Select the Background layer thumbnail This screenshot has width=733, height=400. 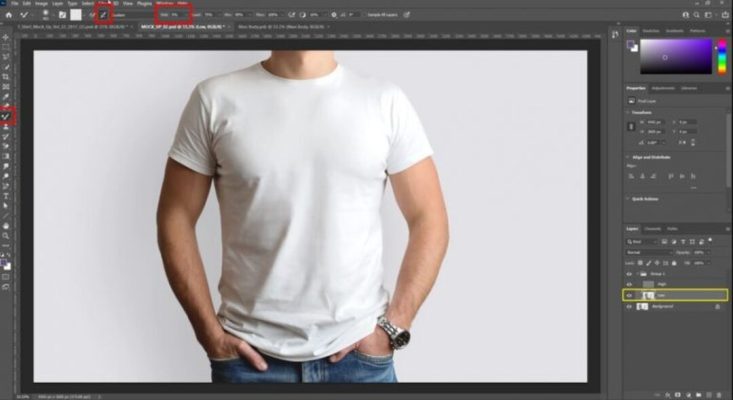click(642, 307)
